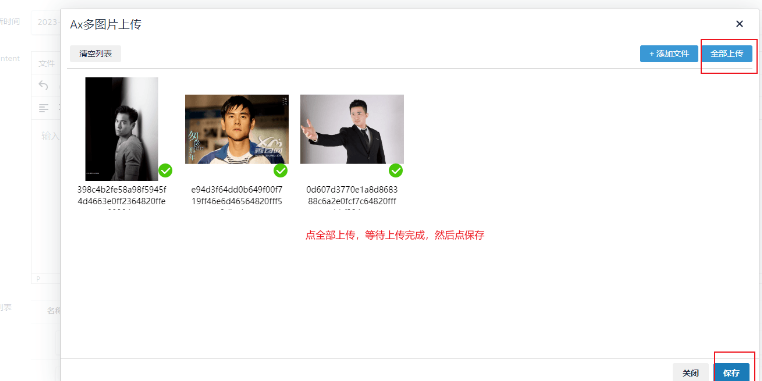Screen dimensions: 762x381
Task: Click filename starting with e94d3f64dd0b
Action: point(237,195)
